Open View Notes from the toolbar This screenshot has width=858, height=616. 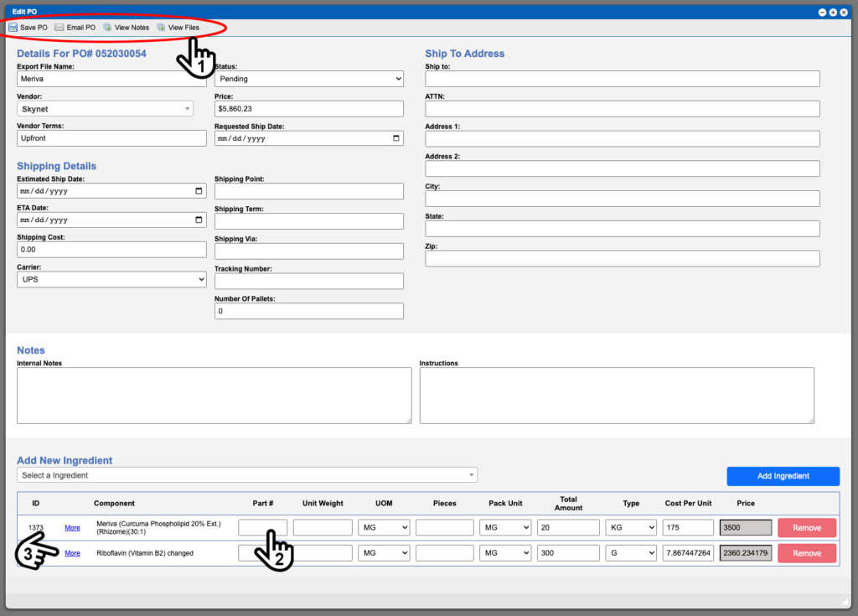pyautogui.click(x=126, y=27)
